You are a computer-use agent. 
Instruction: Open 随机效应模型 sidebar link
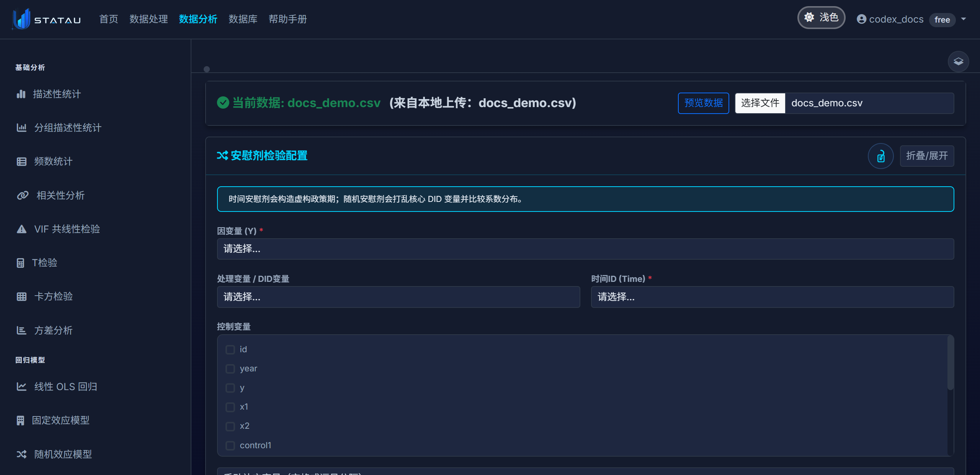tap(63, 454)
